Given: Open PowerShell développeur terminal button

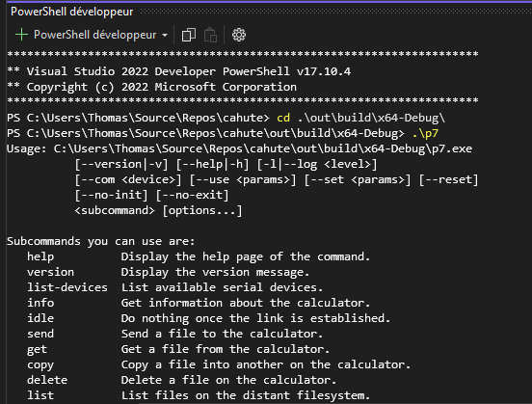Looking at the screenshot, I should click(95, 35).
